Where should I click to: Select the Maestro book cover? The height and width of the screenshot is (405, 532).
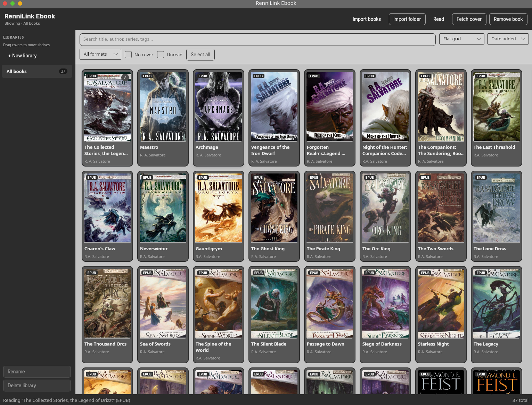click(163, 107)
